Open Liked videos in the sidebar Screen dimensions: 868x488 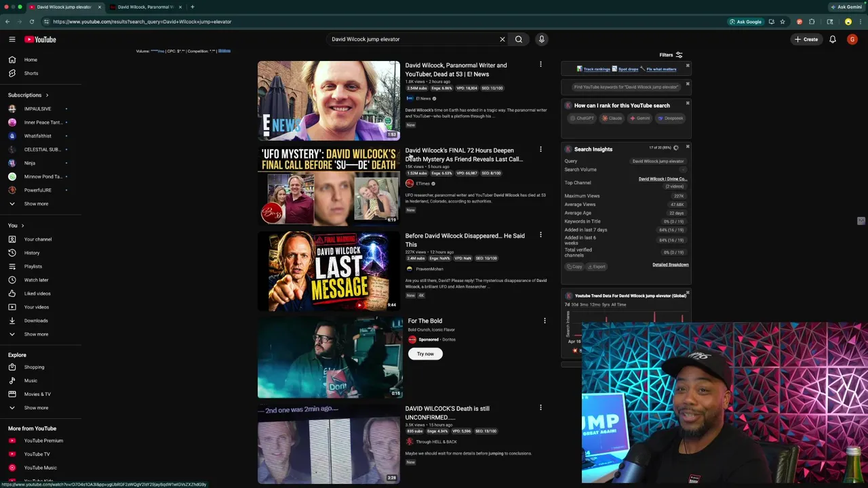coord(37,293)
